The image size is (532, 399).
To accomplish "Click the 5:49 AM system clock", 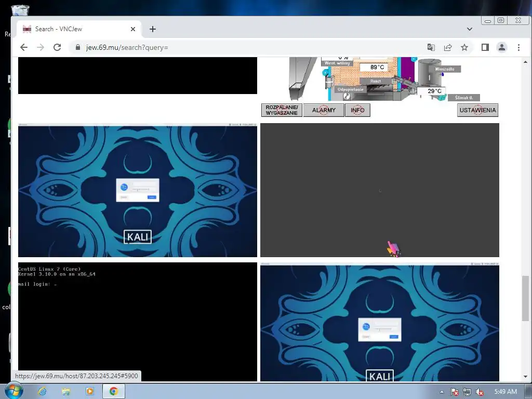I will pos(506,392).
